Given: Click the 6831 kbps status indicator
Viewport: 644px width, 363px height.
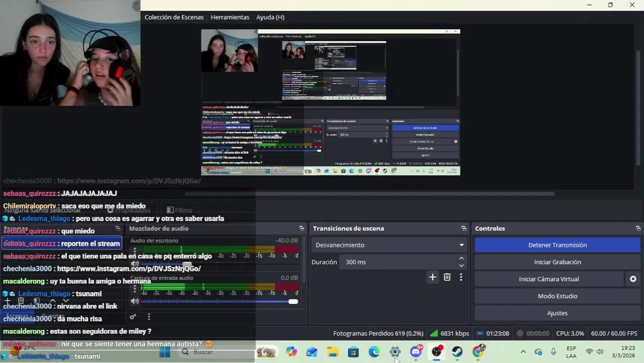Looking at the screenshot, I should coord(449,333).
